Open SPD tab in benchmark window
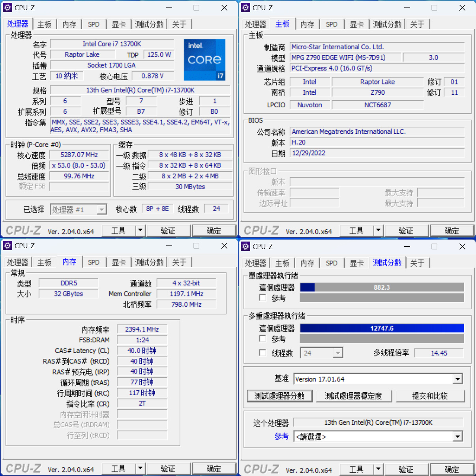476x476 pixels. point(332,263)
